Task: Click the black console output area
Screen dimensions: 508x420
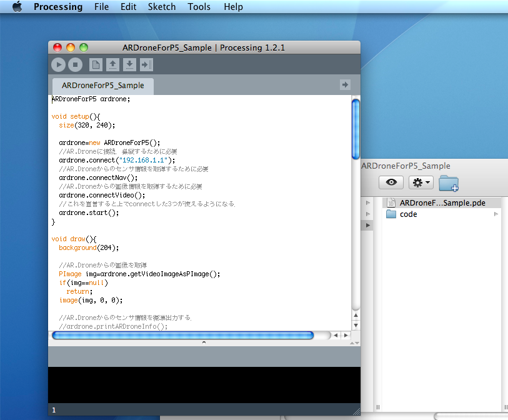Action: [204, 385]
